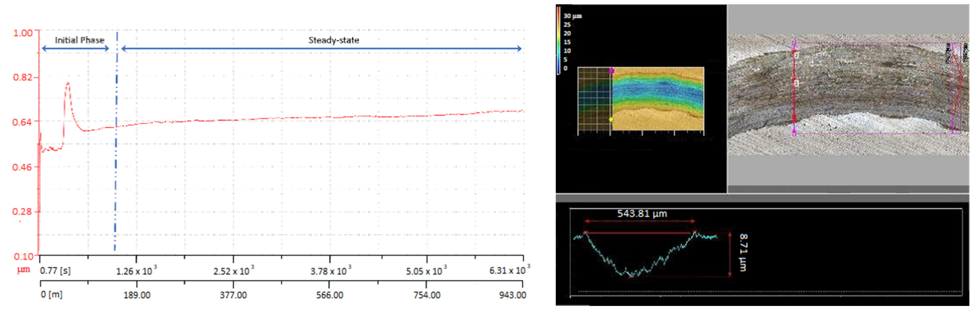Click left red cross marker on profile curve
The width and height of the screenshot is (980, 313).
click(586, 233)
